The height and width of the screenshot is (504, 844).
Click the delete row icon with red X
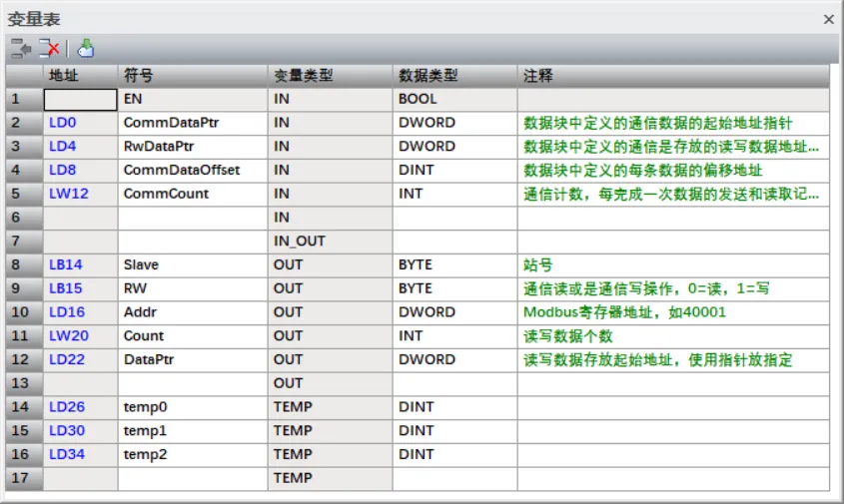tap(49, 49)
